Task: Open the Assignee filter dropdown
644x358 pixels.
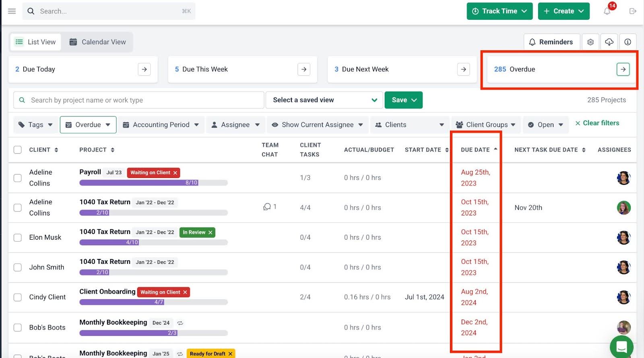Action: coord(236,125)
